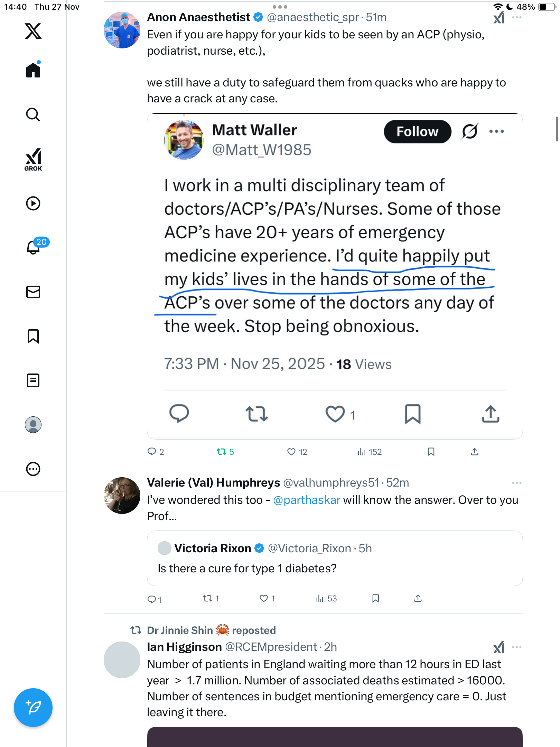Open the Search page from sidebar
The image size is (560, 747).
[33, 115]
